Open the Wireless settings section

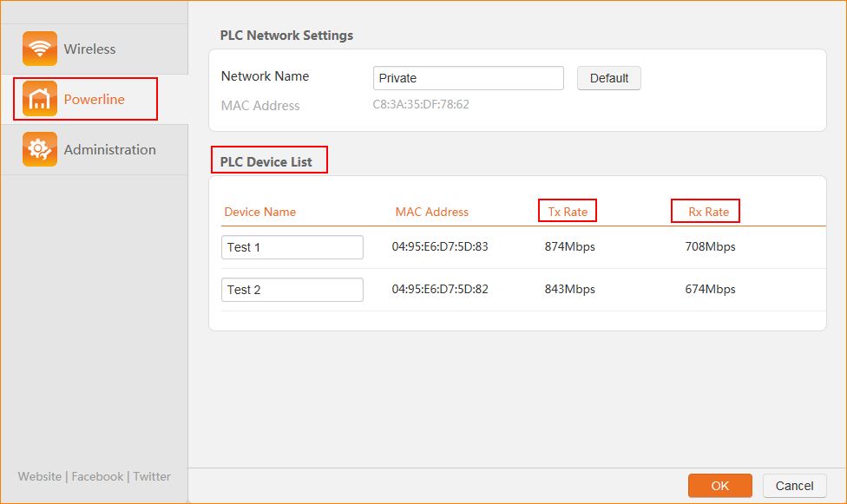tap(89, 49)
